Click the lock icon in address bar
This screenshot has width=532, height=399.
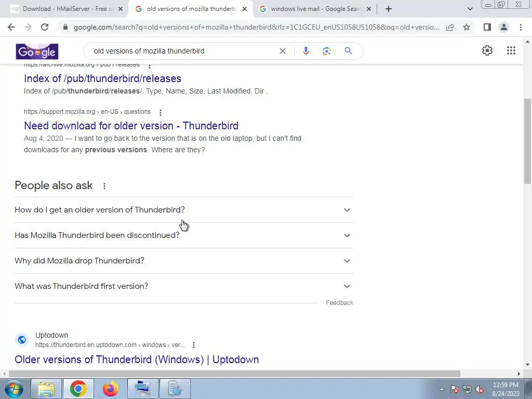click(x=65, y=27)
